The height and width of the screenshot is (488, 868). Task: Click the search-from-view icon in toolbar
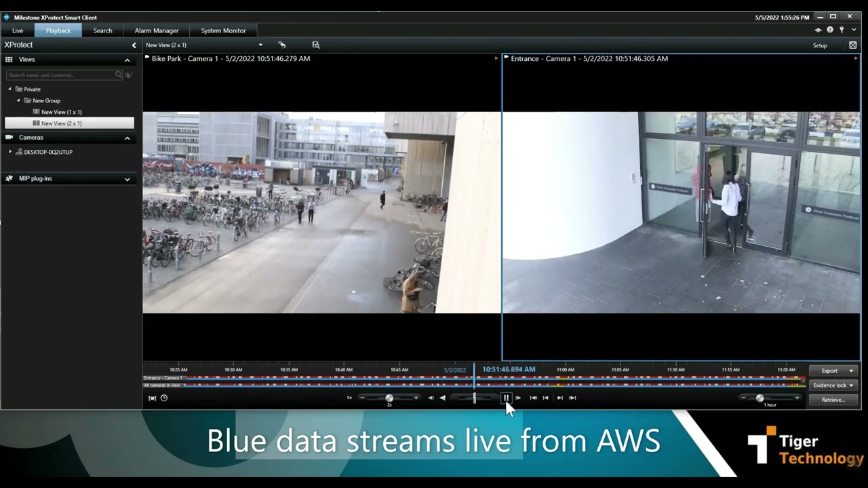315,45
